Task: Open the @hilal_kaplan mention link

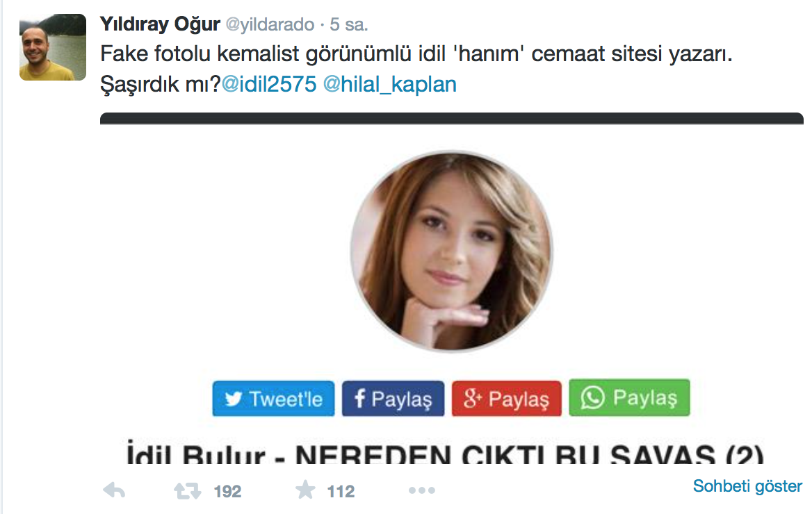Action: (390, 84)
